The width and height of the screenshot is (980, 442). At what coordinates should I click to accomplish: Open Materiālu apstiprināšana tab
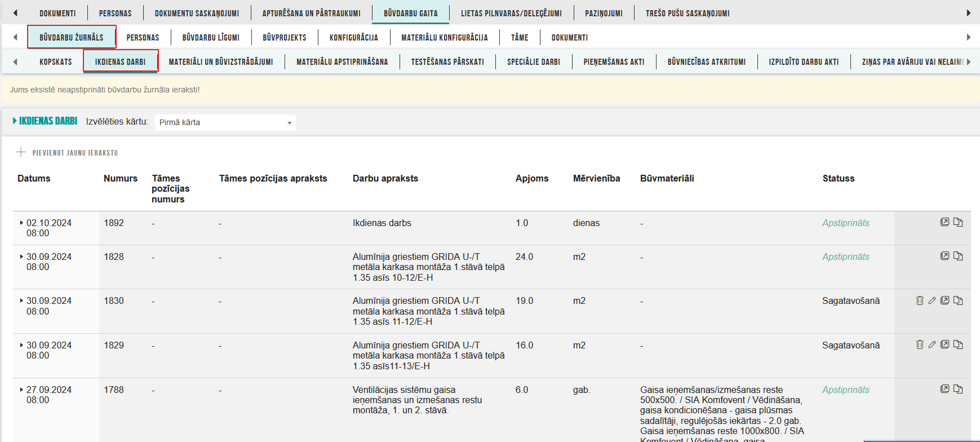point(342,61)
